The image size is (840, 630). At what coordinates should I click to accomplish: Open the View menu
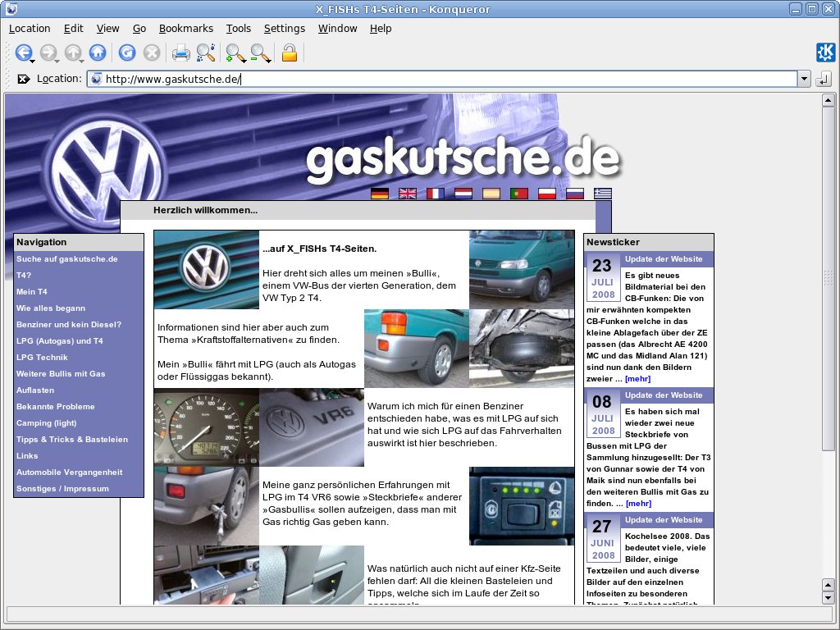(x=107, y=29)
